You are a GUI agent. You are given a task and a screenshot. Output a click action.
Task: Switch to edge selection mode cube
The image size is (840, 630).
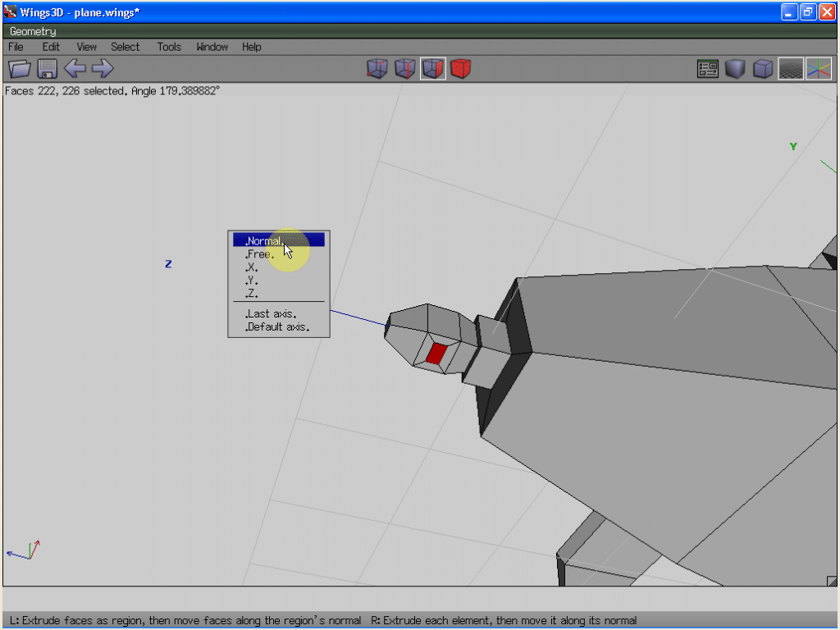point(405,69)
